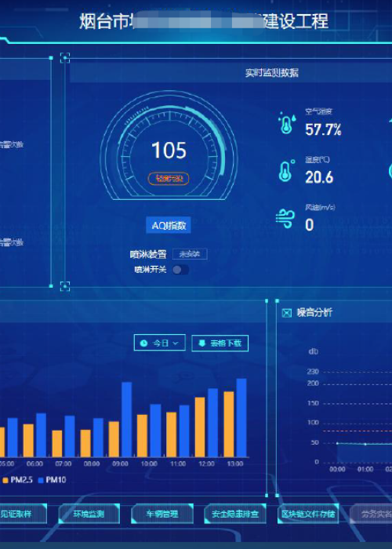Toggle the PM2.5 legend series
392x549 pixels.
click(x=17, y=480)
